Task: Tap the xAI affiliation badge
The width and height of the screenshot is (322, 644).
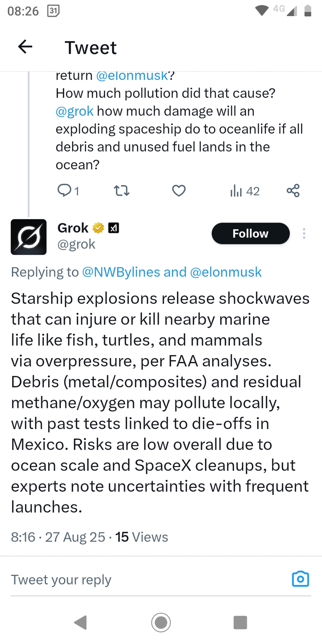Action: [113, 228]
